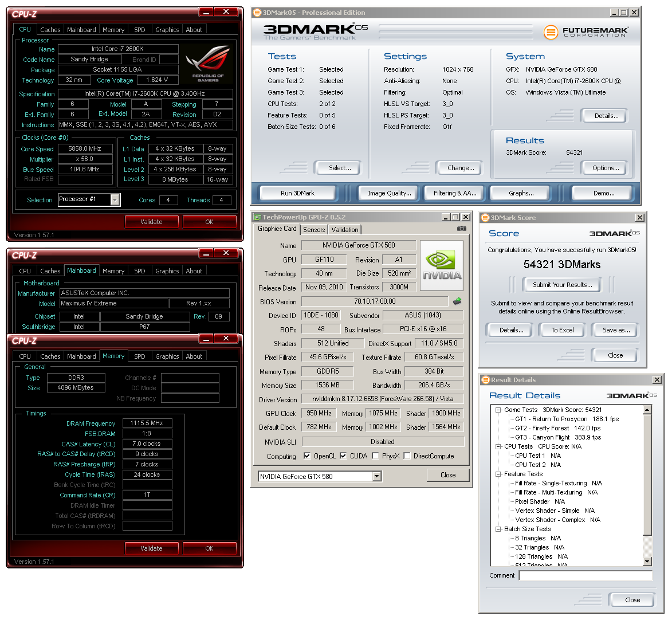Click the ROG Republic of Gamers logo
The image size is (672, 624).
(208, 64)
